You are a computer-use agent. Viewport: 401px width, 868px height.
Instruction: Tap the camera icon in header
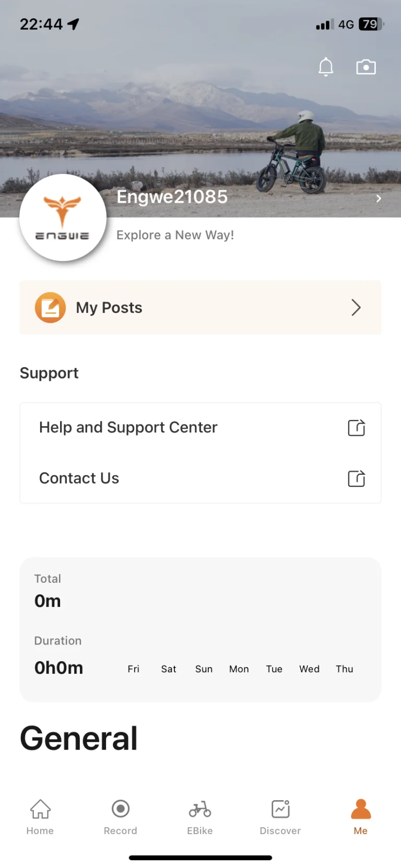(366, 67)
